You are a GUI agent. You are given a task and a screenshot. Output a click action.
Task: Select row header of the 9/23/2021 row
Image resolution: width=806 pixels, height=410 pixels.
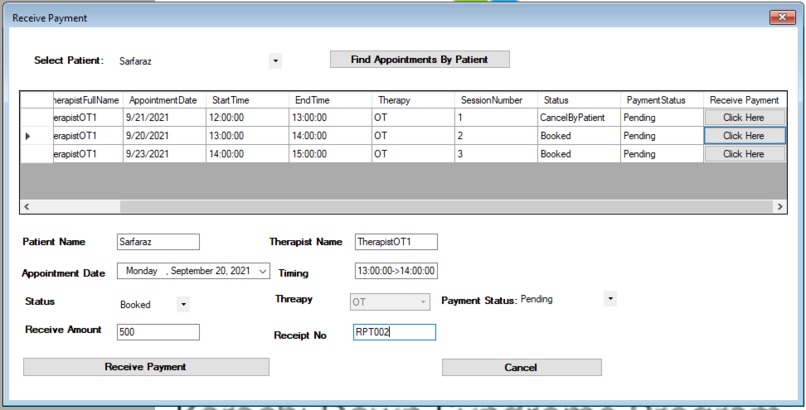click(x=36, y=154)
